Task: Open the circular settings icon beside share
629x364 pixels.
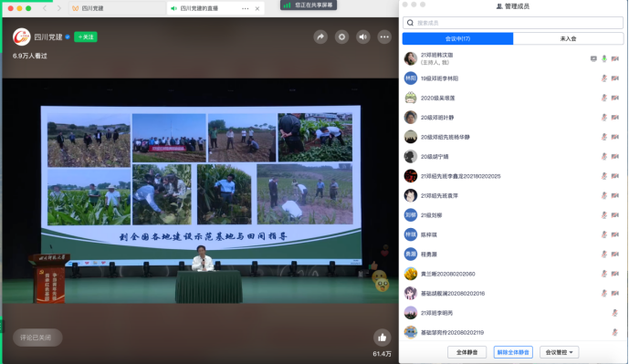Action: point(341,36)
